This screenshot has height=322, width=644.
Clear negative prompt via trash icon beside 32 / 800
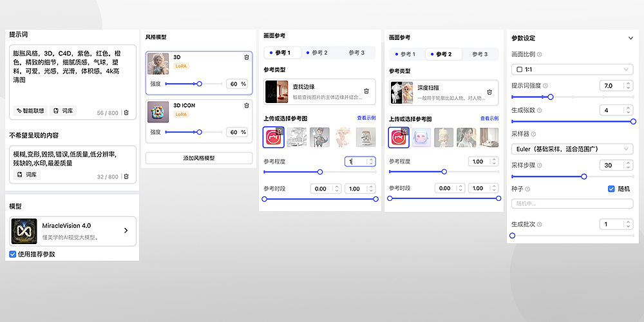pyautogui.click(x=126, y=176)
